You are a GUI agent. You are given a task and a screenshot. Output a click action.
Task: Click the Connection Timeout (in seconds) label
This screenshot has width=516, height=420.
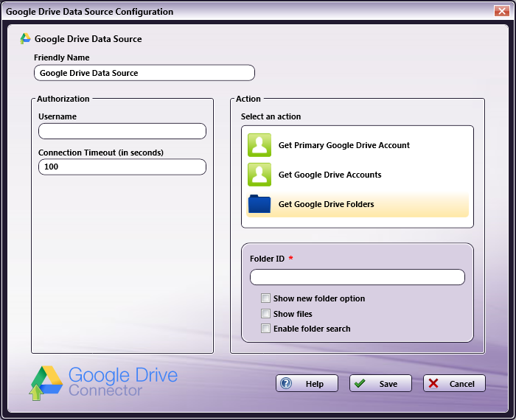click(101, 153)
